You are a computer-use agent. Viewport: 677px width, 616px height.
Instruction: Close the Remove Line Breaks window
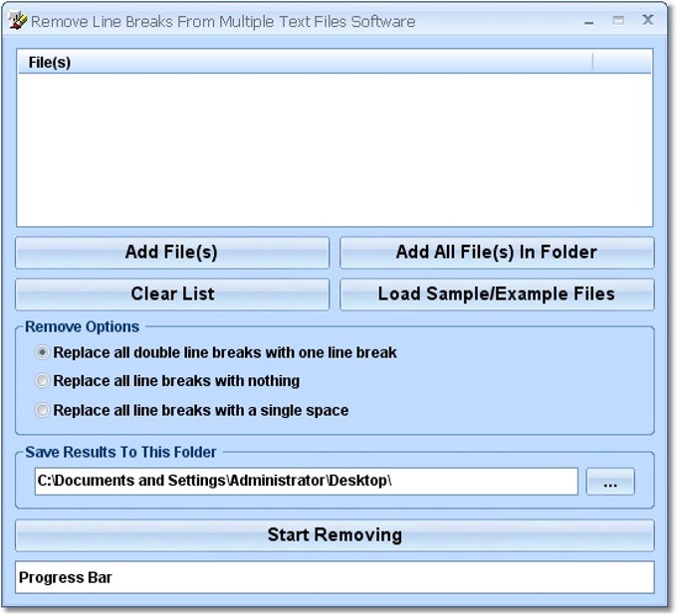point(648,20)
